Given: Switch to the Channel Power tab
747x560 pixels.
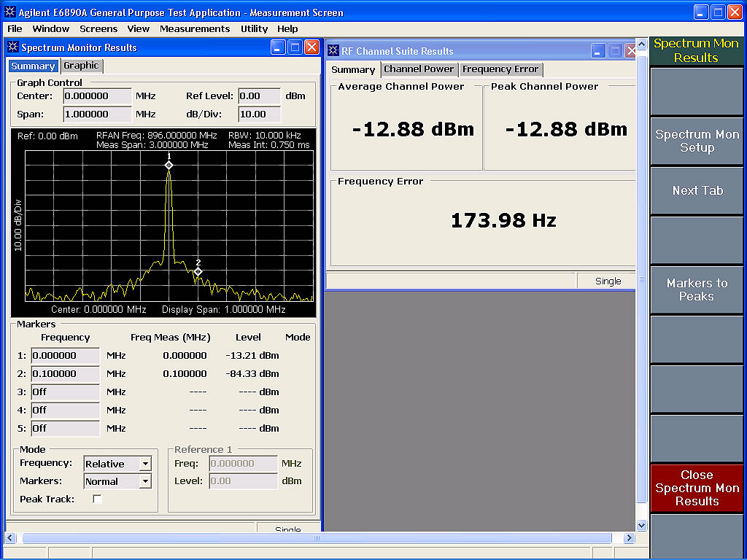Looking at the screenshot, I should tap(419, 69).
